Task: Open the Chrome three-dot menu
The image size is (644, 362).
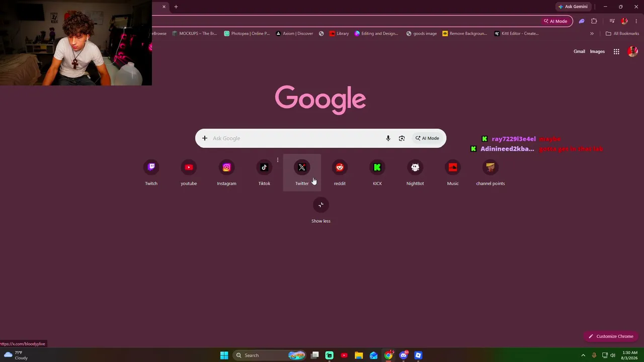Action: point(636,21)
